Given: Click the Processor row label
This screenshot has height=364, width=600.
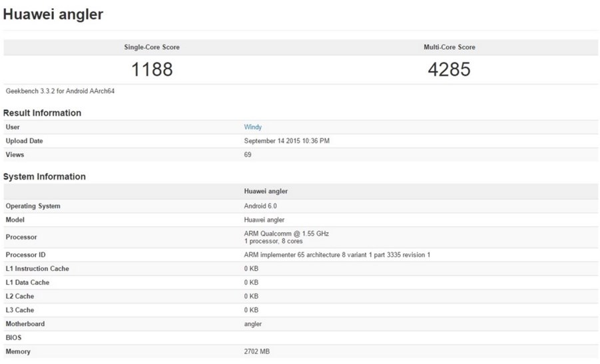Looking at the screenshot, I should 21,237.
